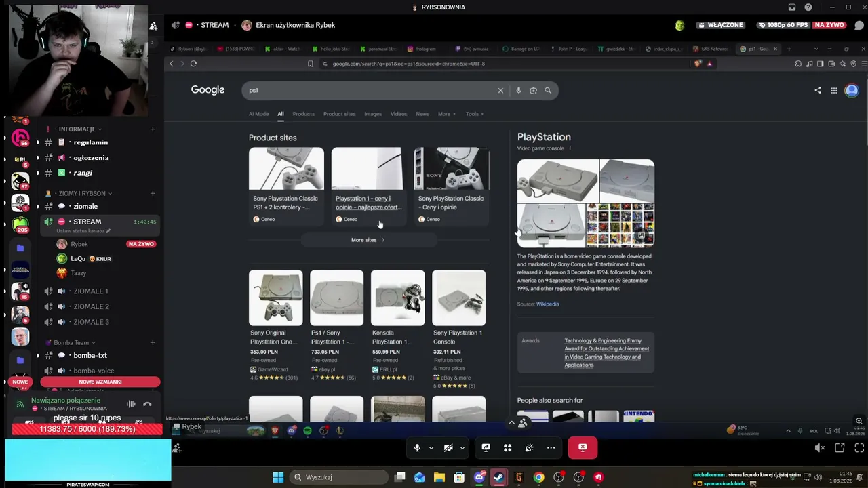Viewport: 868px width, 488px height.
Task: Add a channel to INFORMACJE category
Action: coord(153,129)
